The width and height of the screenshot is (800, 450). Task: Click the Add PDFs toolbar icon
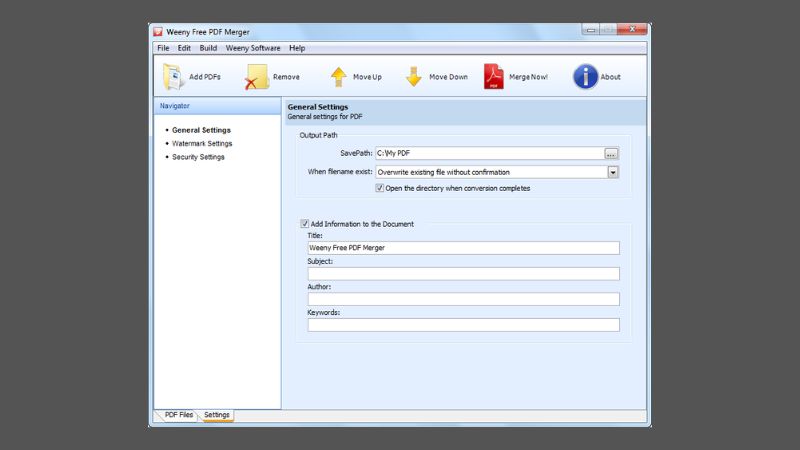[x=173, y=77]
